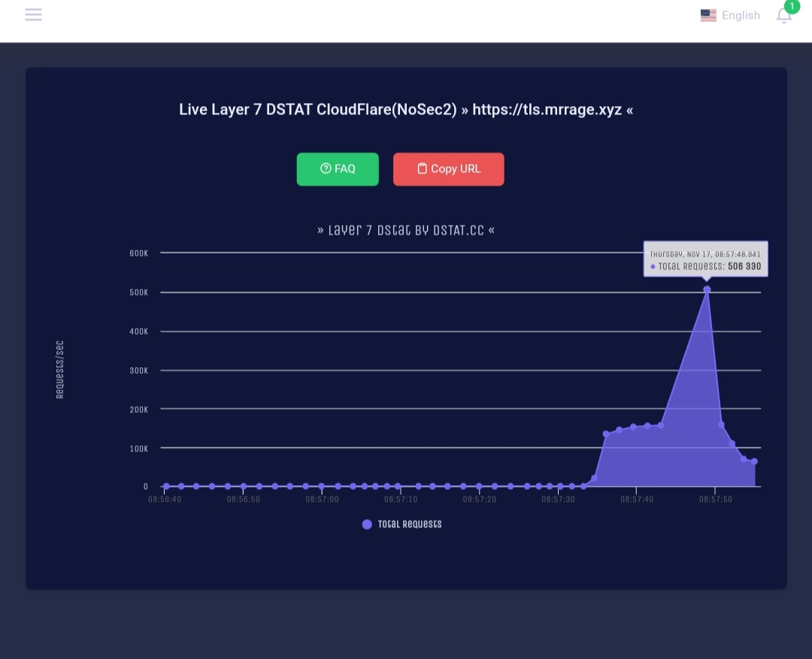Click the 08:57:00 time axis marker
This screenshot has width=812, height=659.
click(322, 500)
